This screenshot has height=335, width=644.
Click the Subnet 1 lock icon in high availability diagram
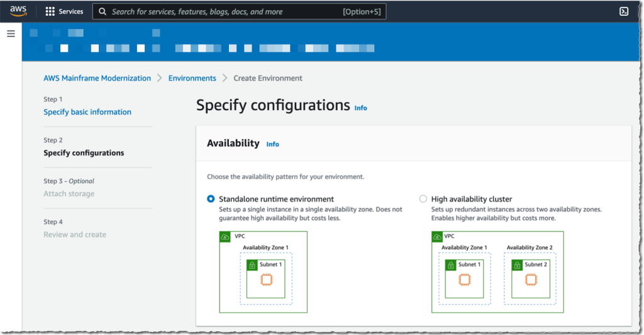450,265
